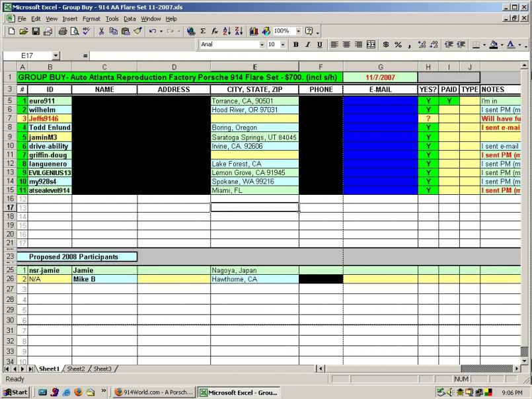This screenshot has height=399, width=532.
Task: Click the Paste Function fx icon
Action: 214,30
